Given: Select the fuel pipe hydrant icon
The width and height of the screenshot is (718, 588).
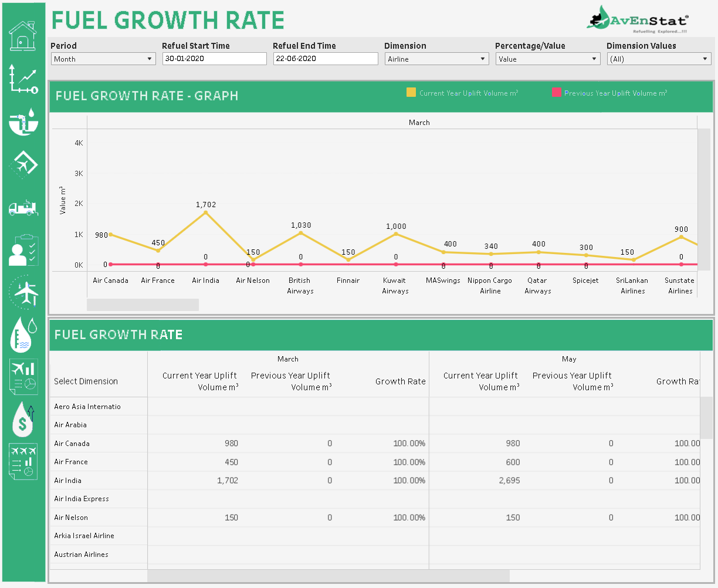Looking at the screenshot, I should click(23, 121).
